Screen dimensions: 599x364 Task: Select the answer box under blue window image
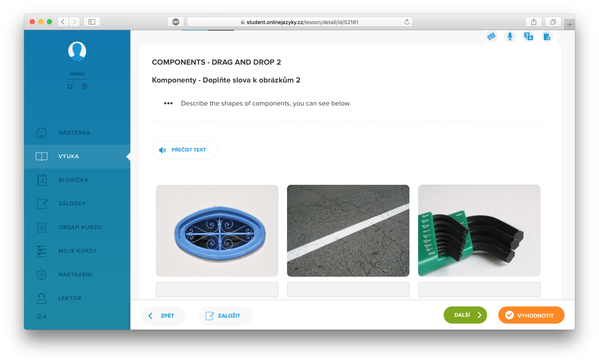(217, 289)
